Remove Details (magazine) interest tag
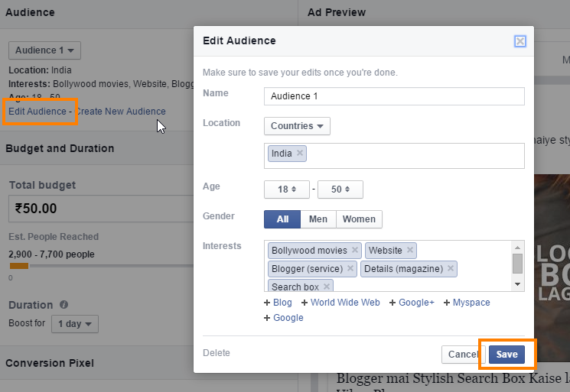Viewport: 570px width, 392px height. (x=451, y=268)
